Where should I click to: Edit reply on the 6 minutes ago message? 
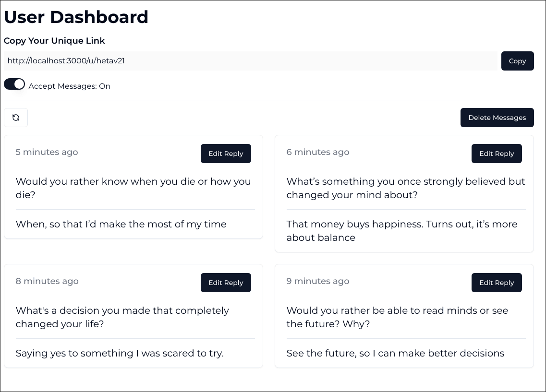(x=497, y=154)
